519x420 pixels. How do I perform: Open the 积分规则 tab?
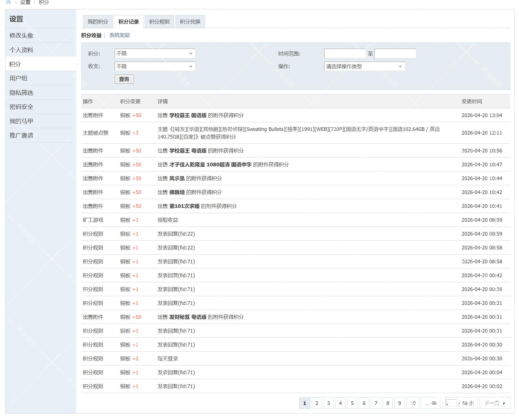click(159, 21)
